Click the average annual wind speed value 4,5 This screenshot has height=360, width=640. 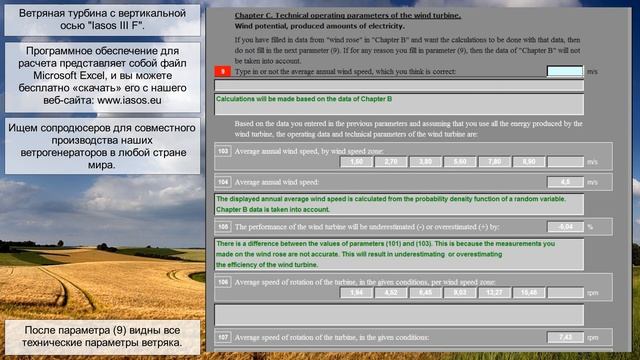pyautogui.click(x=565, y=182)
